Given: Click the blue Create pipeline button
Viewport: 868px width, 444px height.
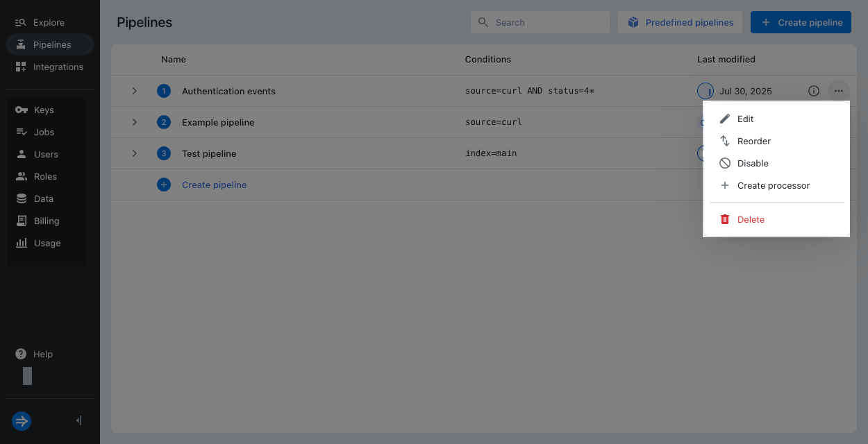Looking at the screenshot, I should point(801,23).
